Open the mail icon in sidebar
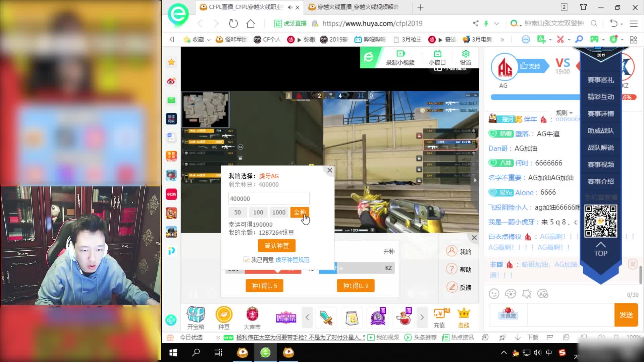 click(171, 100)
